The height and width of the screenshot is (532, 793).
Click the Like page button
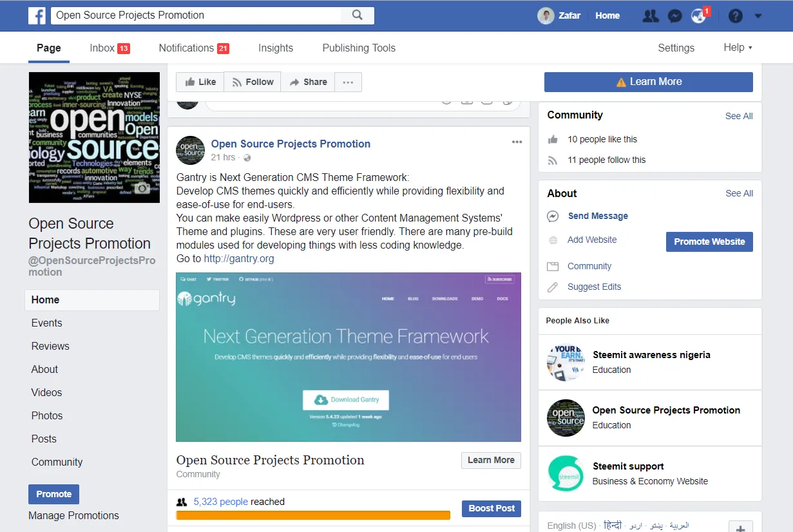200,82
